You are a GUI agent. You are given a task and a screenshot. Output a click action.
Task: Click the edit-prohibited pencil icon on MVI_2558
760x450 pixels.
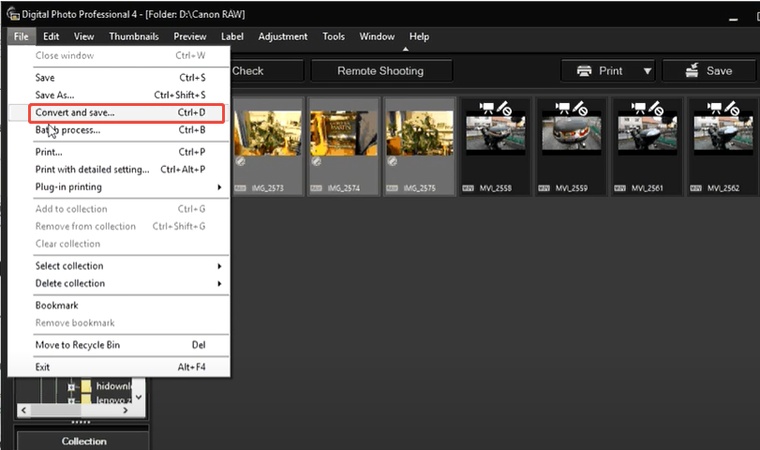click(x=505, y=108)
